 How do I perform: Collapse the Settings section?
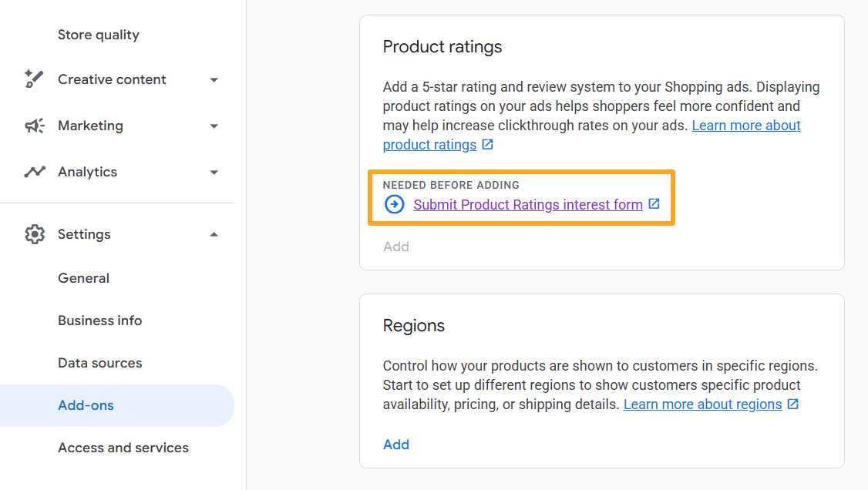pos(214,234)
